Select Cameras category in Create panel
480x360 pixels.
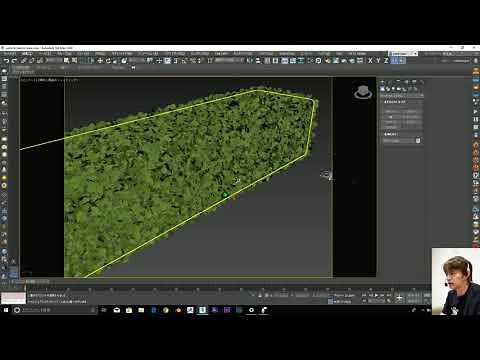click(x=399, y=89)
